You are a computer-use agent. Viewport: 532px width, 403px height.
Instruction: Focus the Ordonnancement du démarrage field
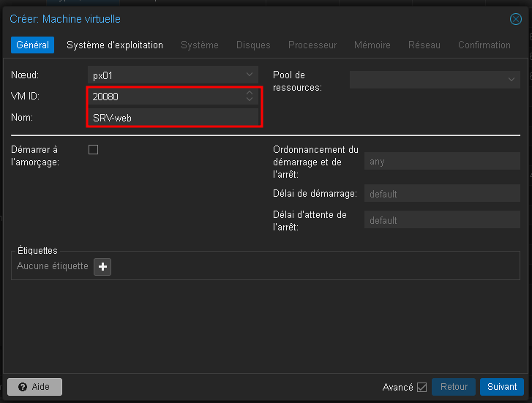click(441, 162)
